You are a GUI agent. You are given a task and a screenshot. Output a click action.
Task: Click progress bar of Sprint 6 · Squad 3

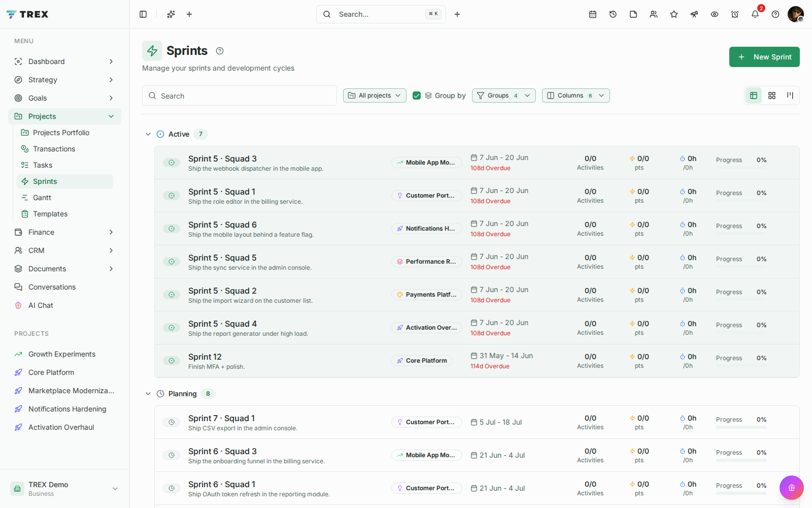pos(741,461)
